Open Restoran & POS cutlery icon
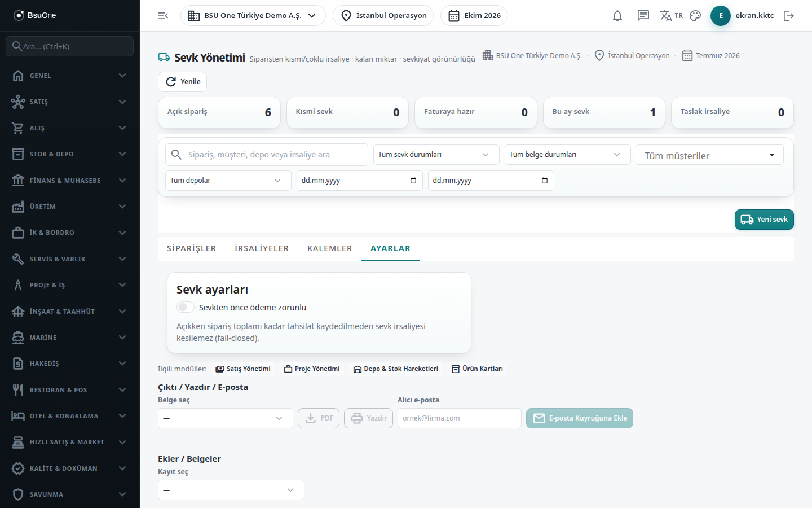Screen dimensions: 812x508 point(18,390)
